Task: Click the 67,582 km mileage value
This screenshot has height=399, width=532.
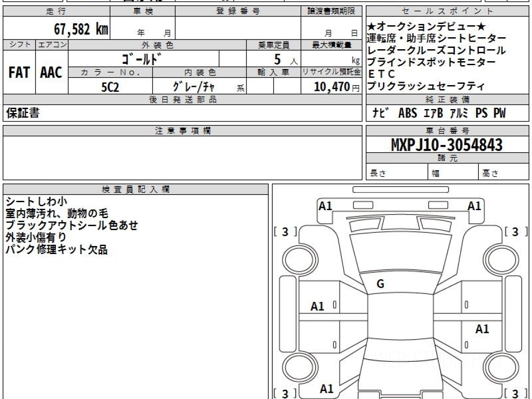Action: pos(81,29)
